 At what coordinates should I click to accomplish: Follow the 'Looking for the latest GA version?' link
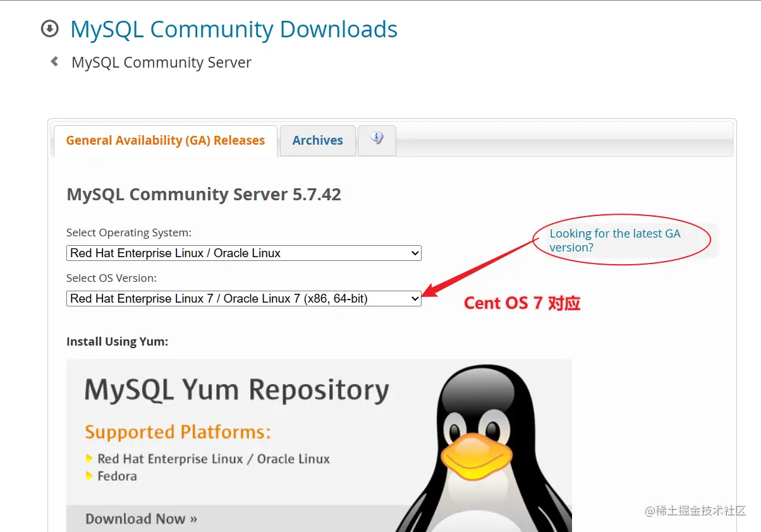pos(615,240)
